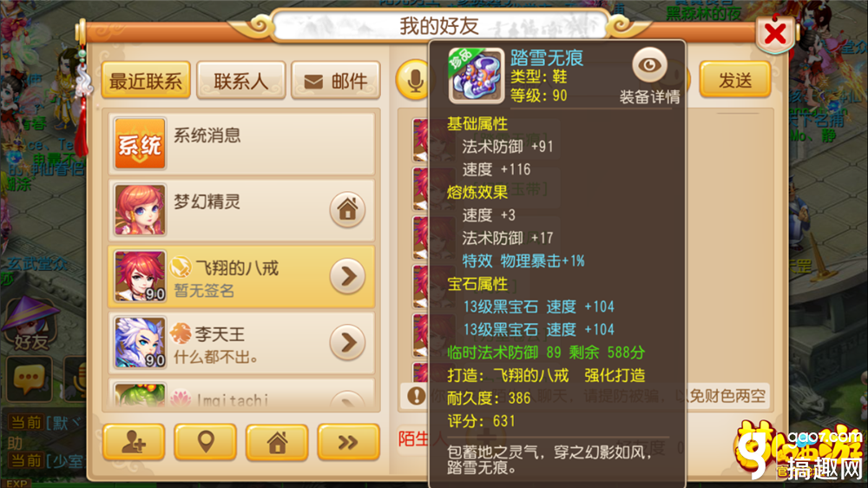Open the 邮件 mail tab
The image size is (868, 488).
335,81
